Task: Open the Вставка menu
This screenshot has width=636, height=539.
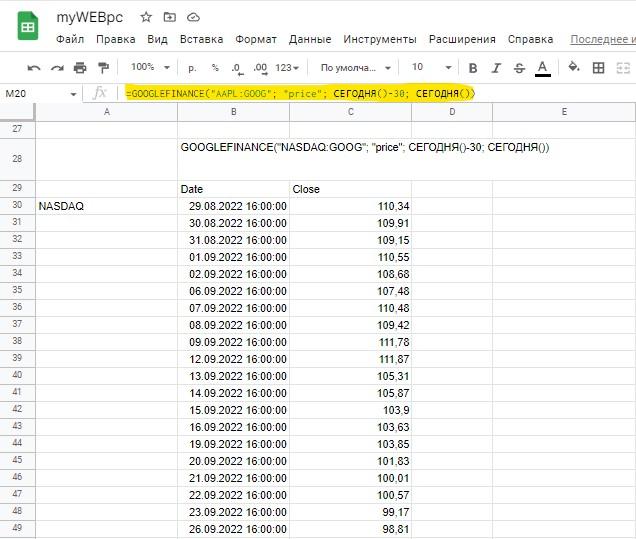Action: 201,39
